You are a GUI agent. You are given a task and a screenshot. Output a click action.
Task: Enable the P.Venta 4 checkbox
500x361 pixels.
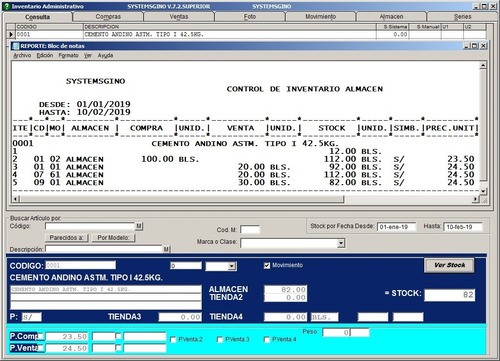point(267,340)
